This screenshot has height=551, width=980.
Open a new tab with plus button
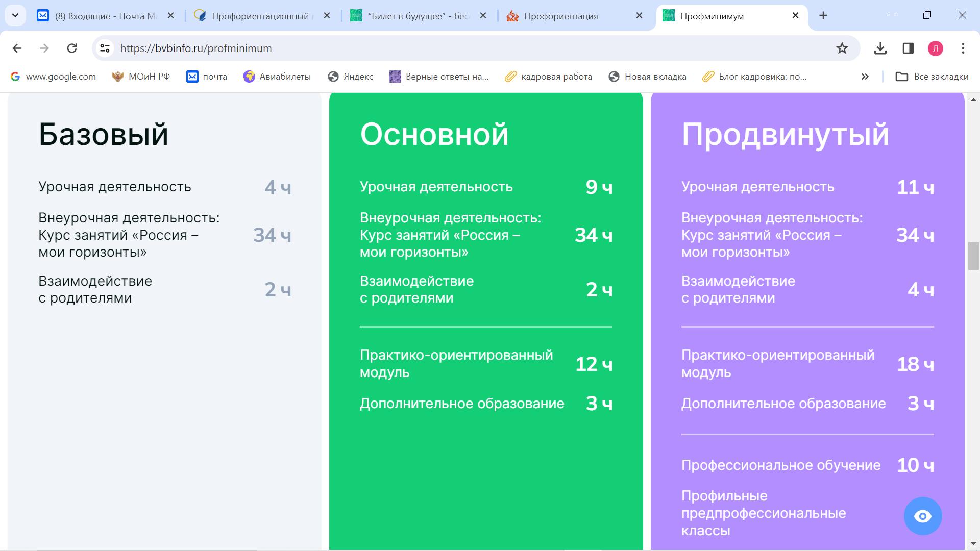pyautogui.click(x=823, y=16)
